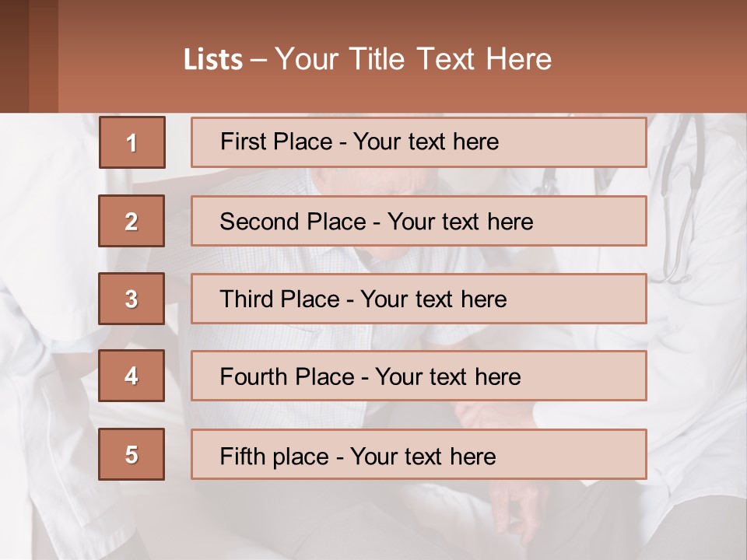Select "Your Title Text Here" title text
The width and height of the screenshot is (747, 560).
click(x=413, y=59)
